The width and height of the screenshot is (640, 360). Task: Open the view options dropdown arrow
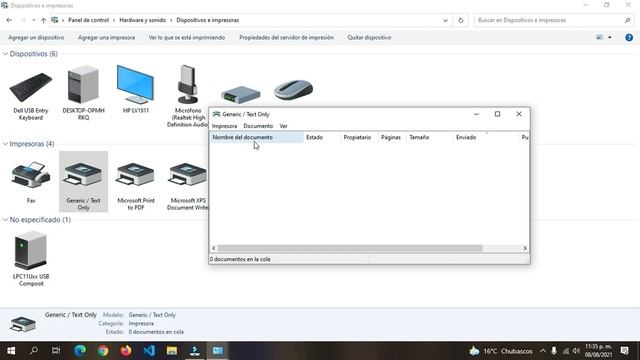[x=610, y=38]
